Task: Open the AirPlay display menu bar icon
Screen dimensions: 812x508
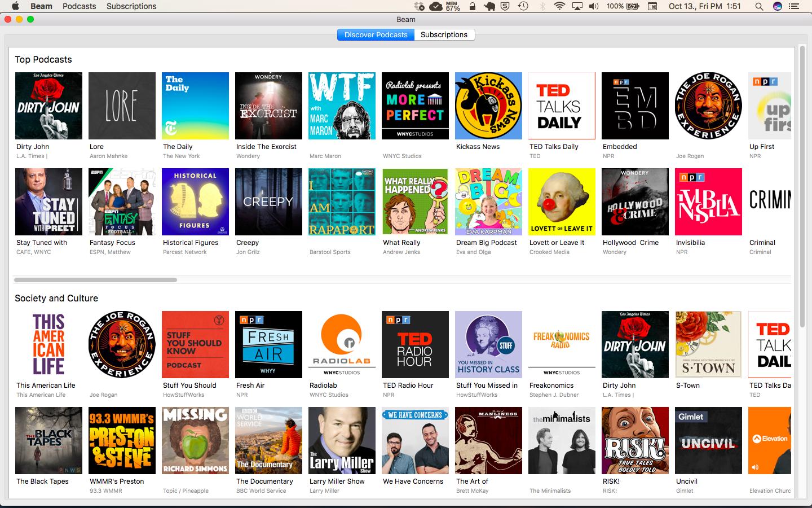Action: pos(577,6)
